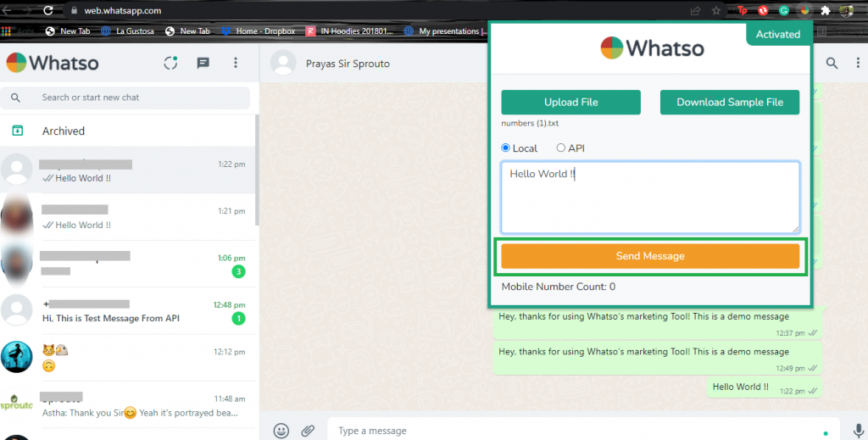Screen dimensions: 868x440
Task: Click the Activated status badge
Action: 778,34
